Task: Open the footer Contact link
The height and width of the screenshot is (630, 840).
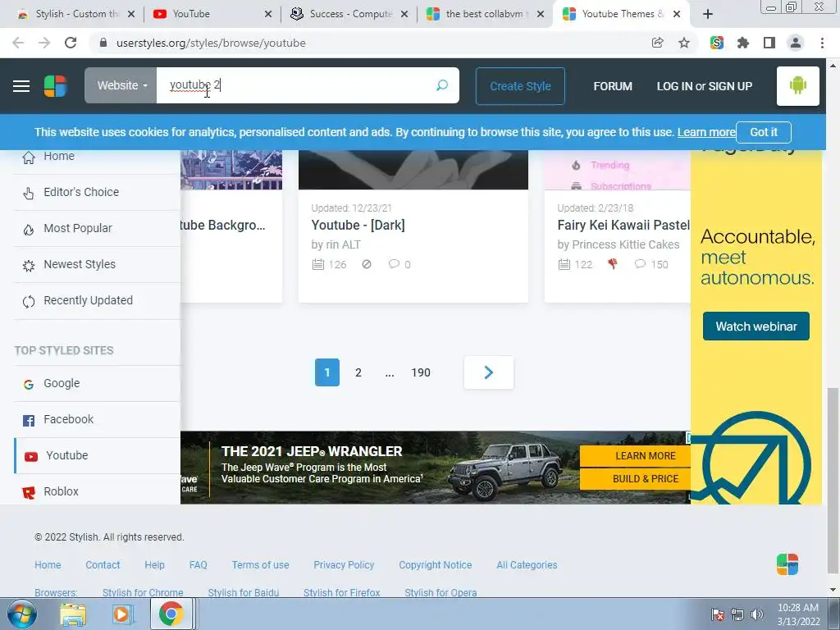Action: 103,564
